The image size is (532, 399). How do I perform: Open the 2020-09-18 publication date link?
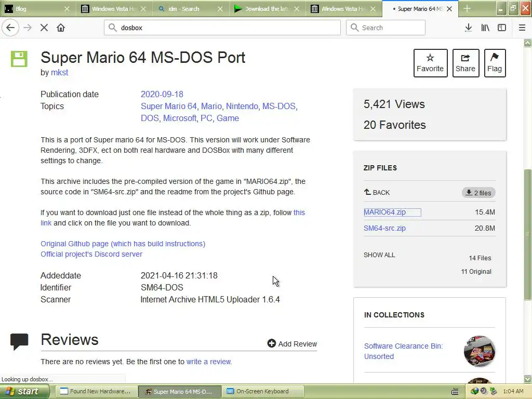pos(162,94)
